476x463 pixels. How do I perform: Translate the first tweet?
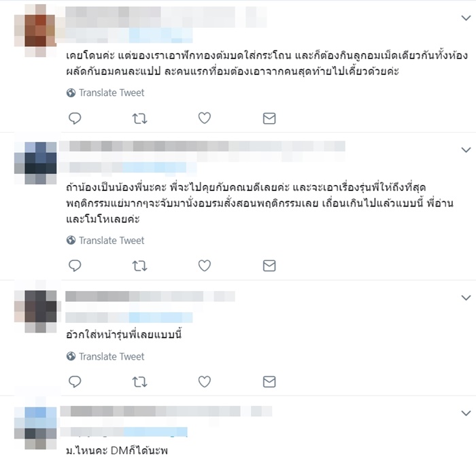(x=105, y=92)
